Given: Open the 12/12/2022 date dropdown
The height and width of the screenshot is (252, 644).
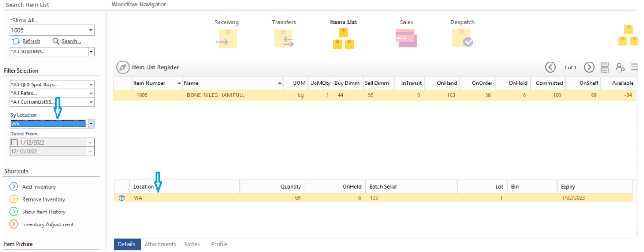Looking at the screenshot, I should (90, 151).
